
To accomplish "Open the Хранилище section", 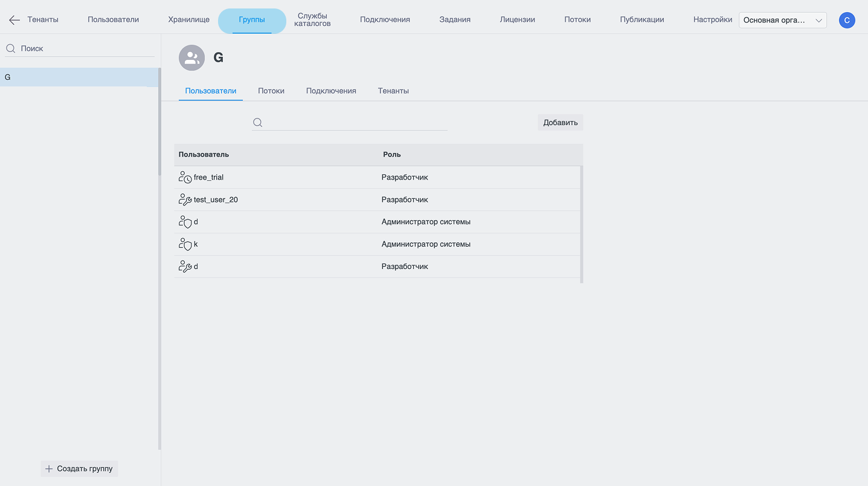I will tap(189, 20).
